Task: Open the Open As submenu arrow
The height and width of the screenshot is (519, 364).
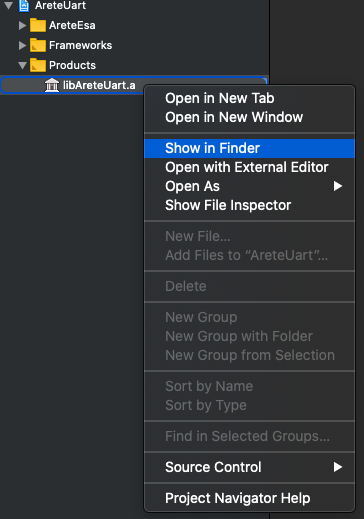Action: click(338, 186)
